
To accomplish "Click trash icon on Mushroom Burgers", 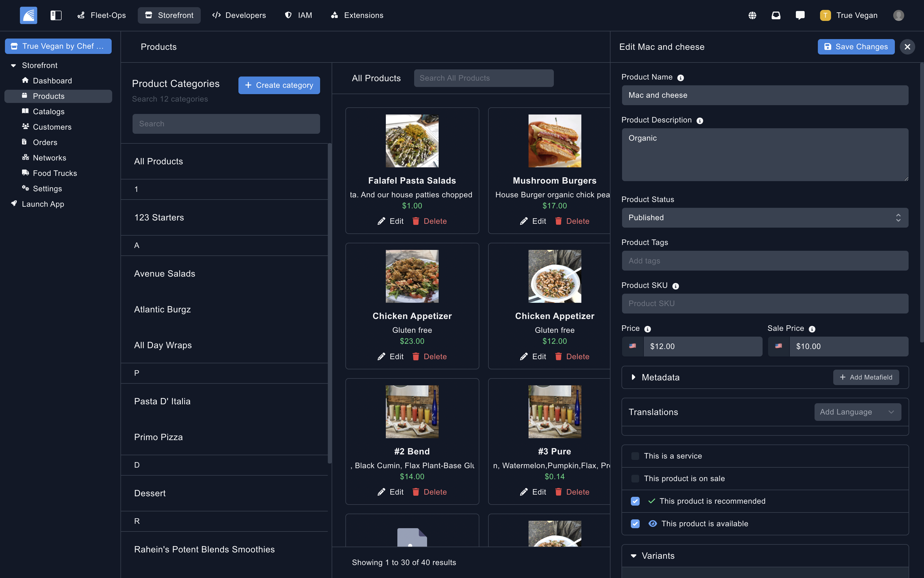I will (558, 221).
